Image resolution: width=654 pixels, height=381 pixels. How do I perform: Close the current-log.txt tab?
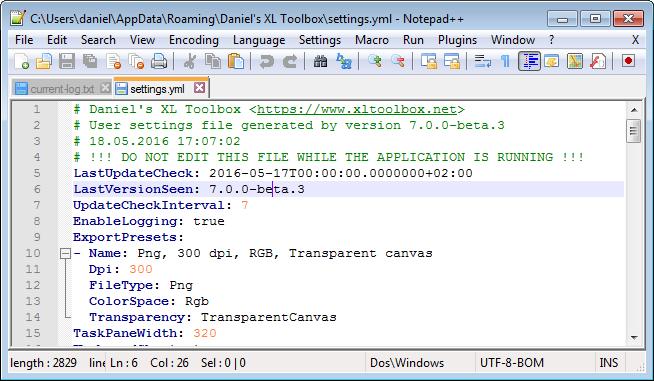[x=105, y=88]
